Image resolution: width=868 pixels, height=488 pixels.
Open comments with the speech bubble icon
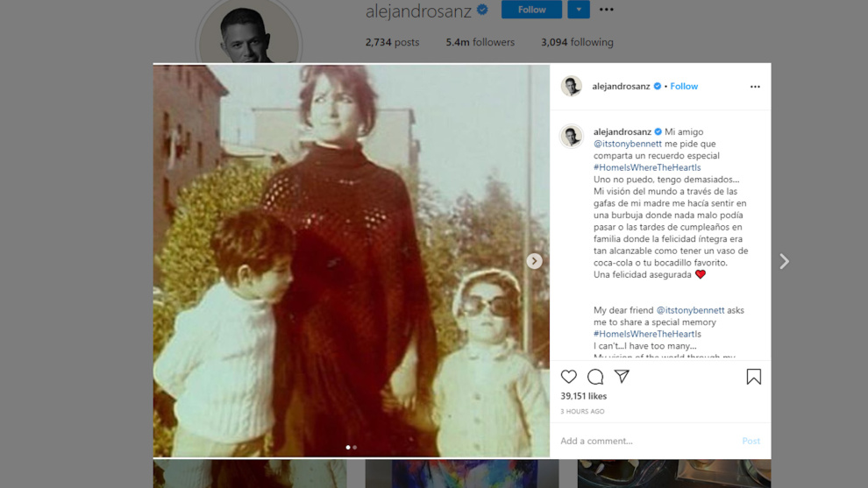pyautogui.click(x=595, y=377)
